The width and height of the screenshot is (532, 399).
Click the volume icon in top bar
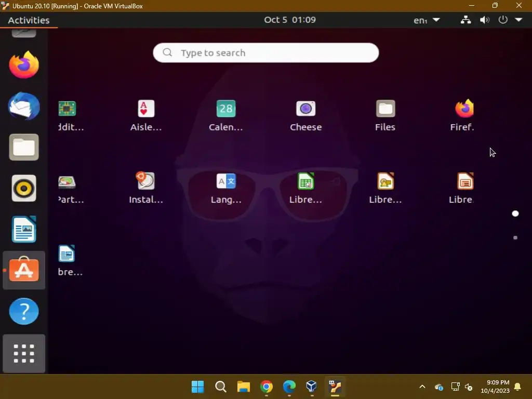pos(485,20)
